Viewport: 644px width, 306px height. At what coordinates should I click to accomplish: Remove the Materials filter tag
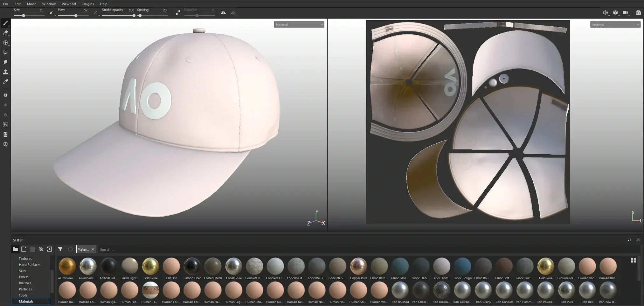pos(93,249)
